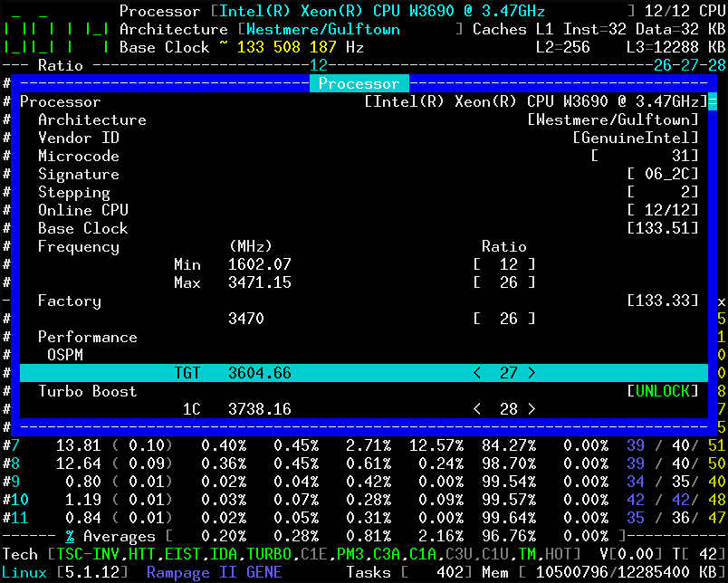This screenshot has width=728, height=583.
Task: Click the greyed HOT tech flag
Action: pos(559,554)
